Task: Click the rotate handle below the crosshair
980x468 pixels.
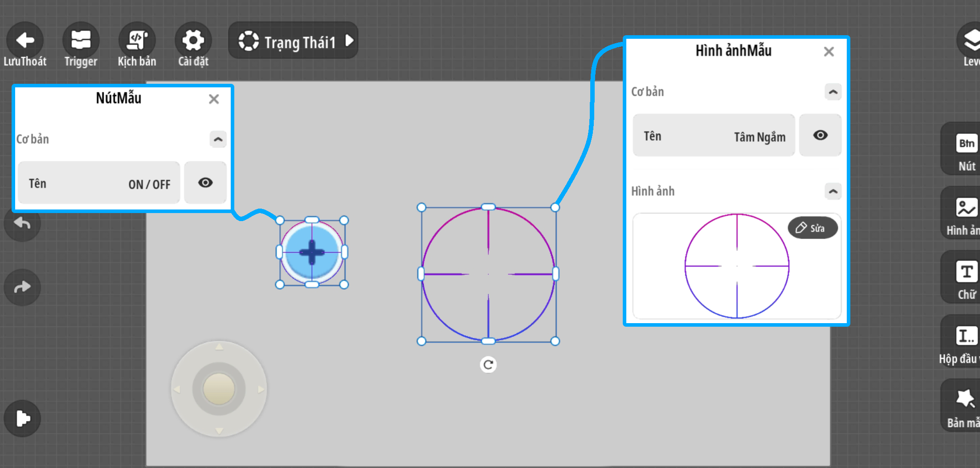Action: pyautogui.click(x=488, y=365)
